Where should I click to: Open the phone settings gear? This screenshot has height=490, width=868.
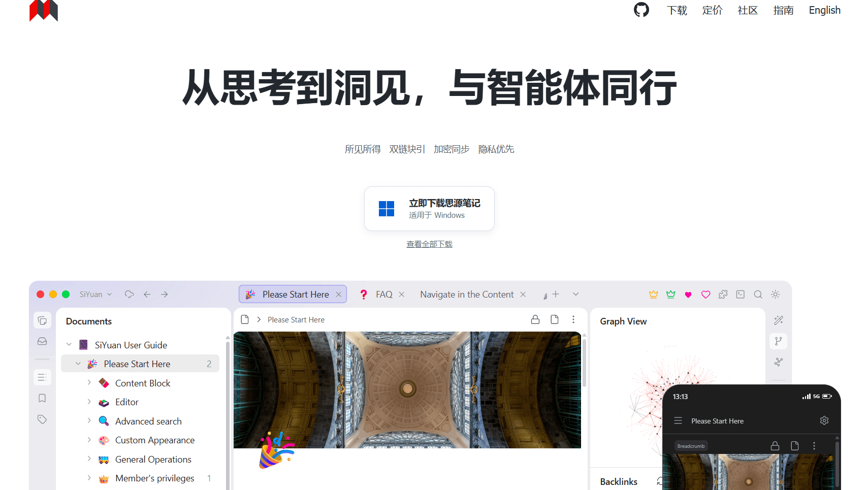tap(824, 420)
